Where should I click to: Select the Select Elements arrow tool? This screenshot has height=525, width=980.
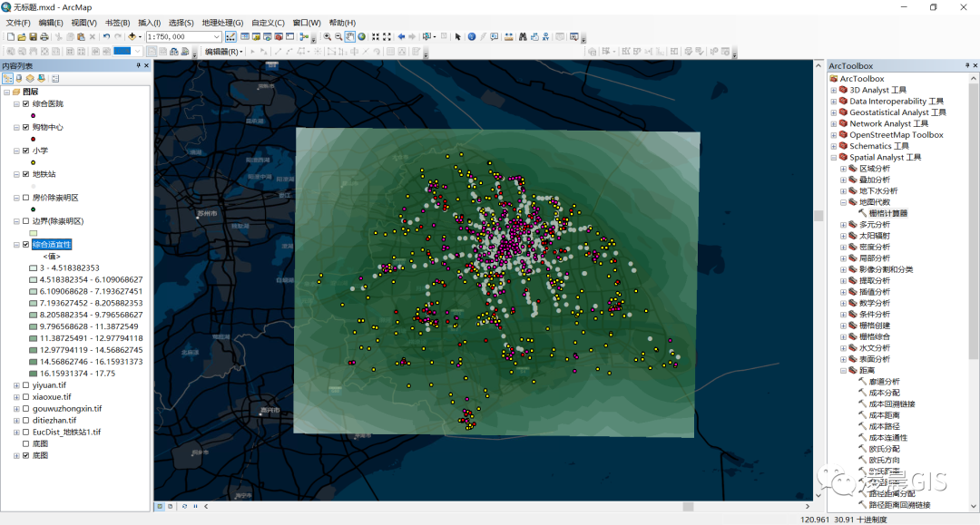pyautogui.click(x=458, y=37)
